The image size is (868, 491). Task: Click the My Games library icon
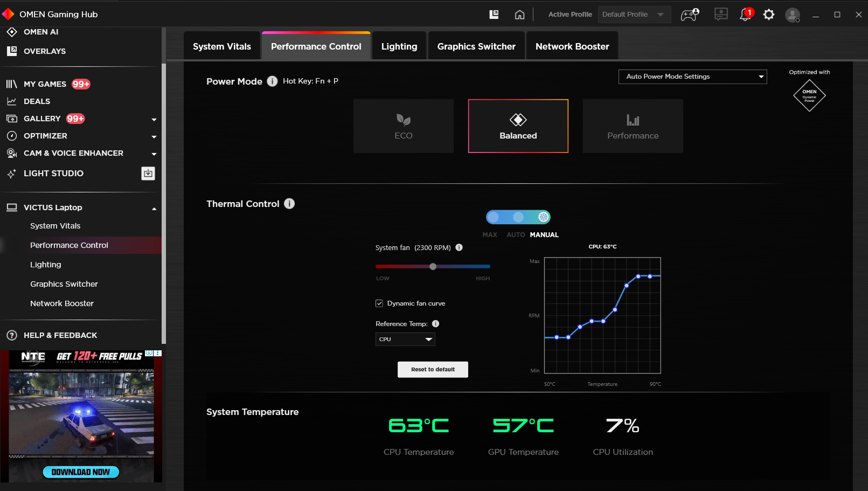[x=11, y=84]
